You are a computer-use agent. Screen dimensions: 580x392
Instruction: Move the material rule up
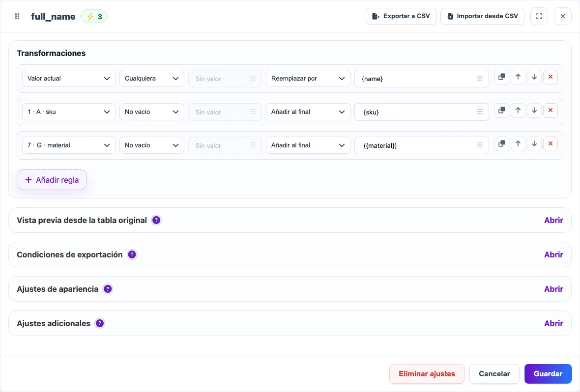point(518,144)
